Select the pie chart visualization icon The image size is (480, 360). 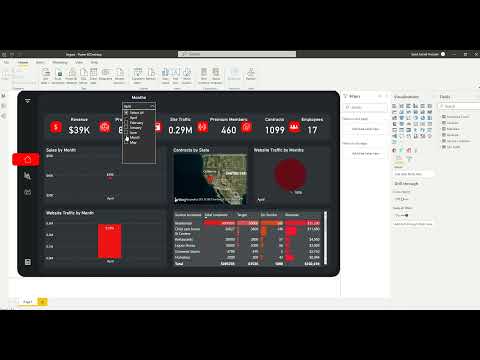coord(416,118)
